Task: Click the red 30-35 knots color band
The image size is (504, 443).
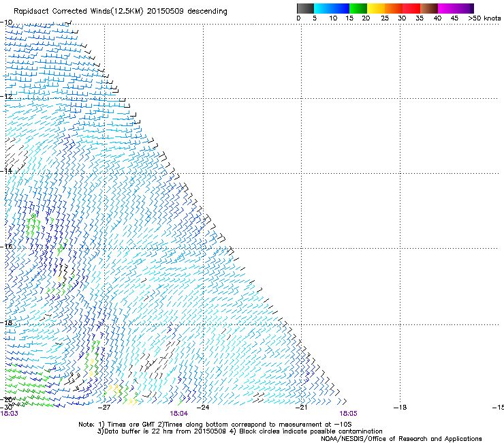Action: tap(411, 8)
